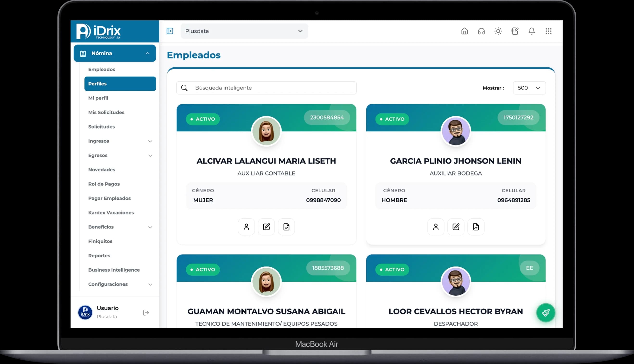Click phone number 0998847090
This screenshot has width=634, height=364.
point(323,200)
